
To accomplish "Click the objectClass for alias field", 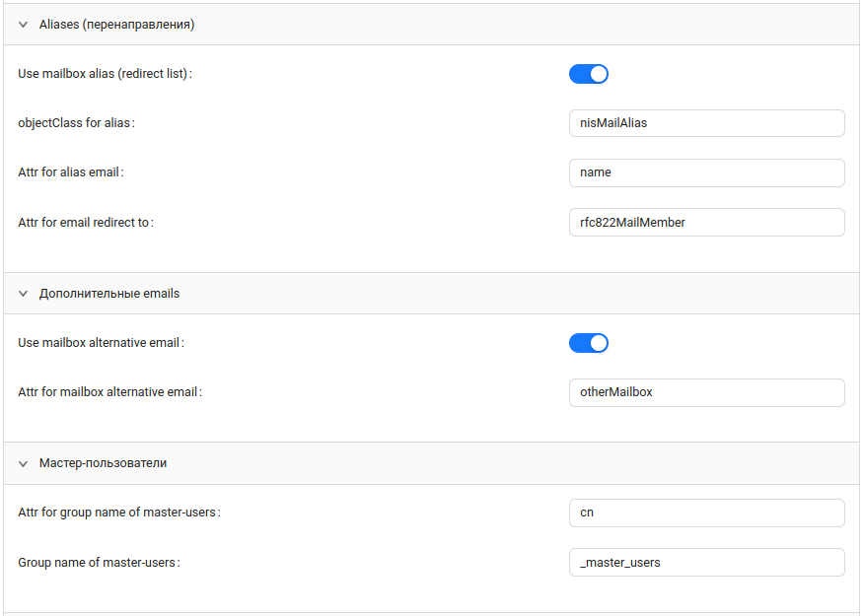I will pyautogui.click(x=706, y=123).
